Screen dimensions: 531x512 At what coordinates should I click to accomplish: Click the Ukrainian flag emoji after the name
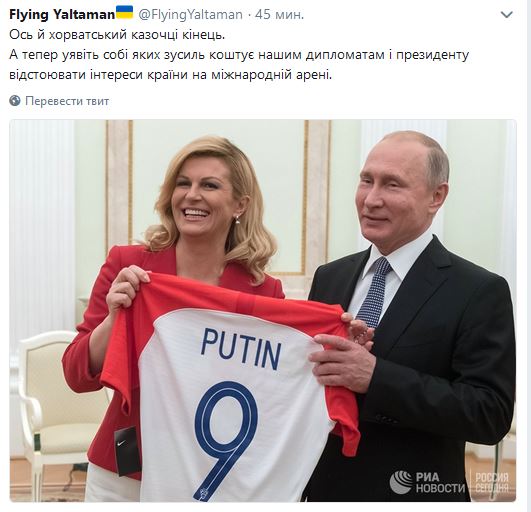[124, 13]
